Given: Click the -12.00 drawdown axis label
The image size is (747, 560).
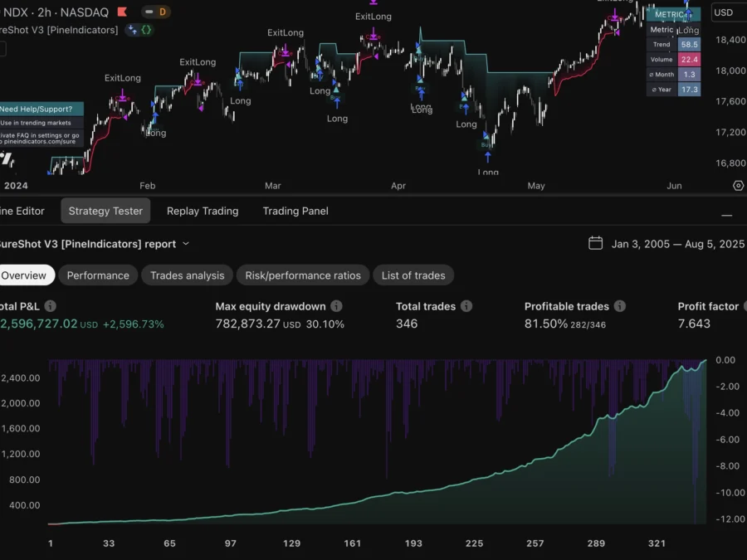Looking at the screenshot, I should 730,519.
